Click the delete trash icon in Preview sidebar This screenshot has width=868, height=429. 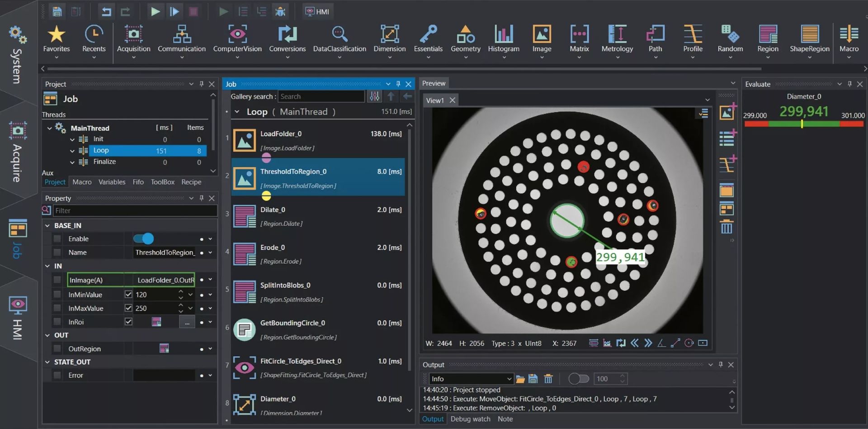coord(726,227)
